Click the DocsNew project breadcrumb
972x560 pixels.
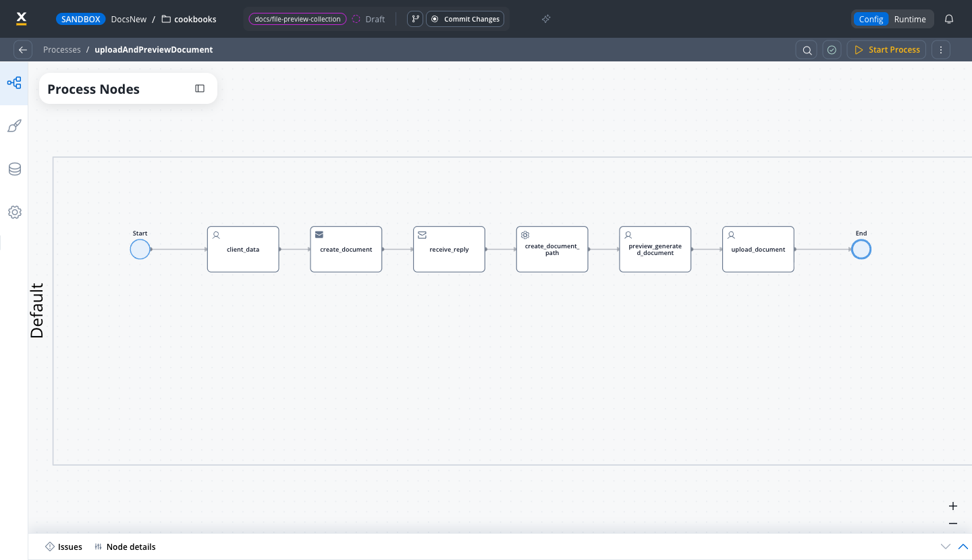click(x=129, y=19)
